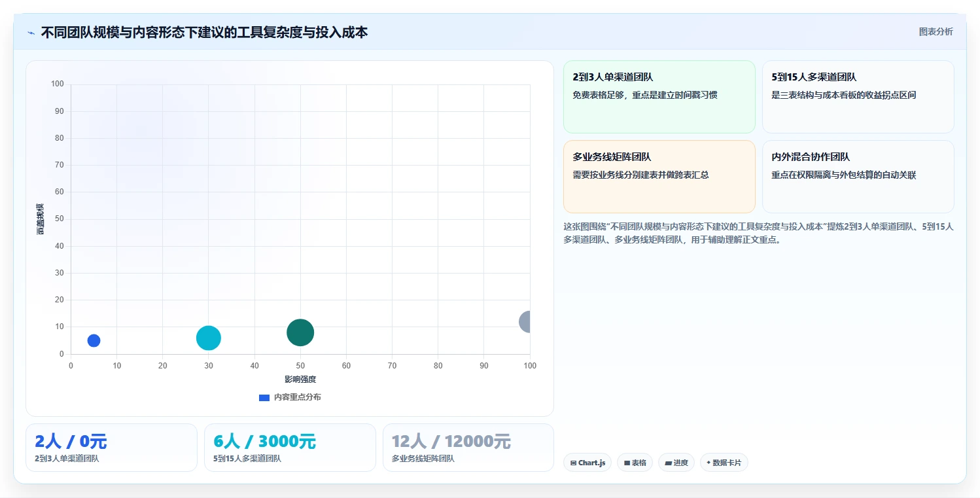Open the 多业务线矩阵团队 orange card
The height and width of the screenshot is (498, 980).
pos(659,177)
